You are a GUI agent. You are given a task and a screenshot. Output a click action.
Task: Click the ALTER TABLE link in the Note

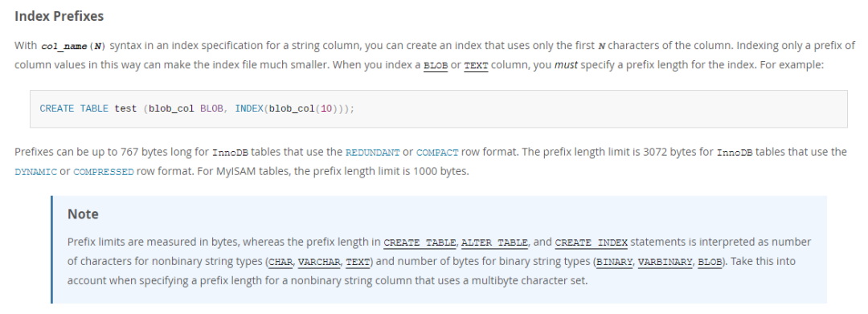coord(494,243)
